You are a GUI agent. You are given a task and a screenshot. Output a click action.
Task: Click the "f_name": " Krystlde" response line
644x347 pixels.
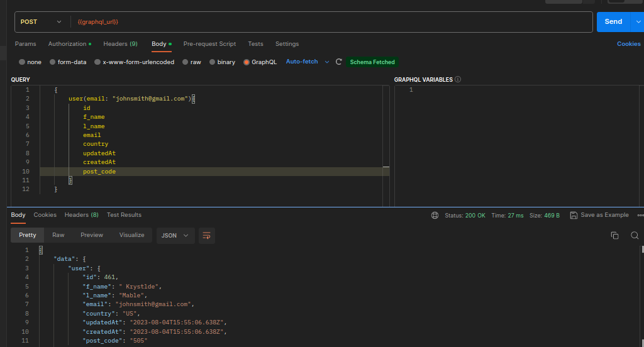pos(122,287)
